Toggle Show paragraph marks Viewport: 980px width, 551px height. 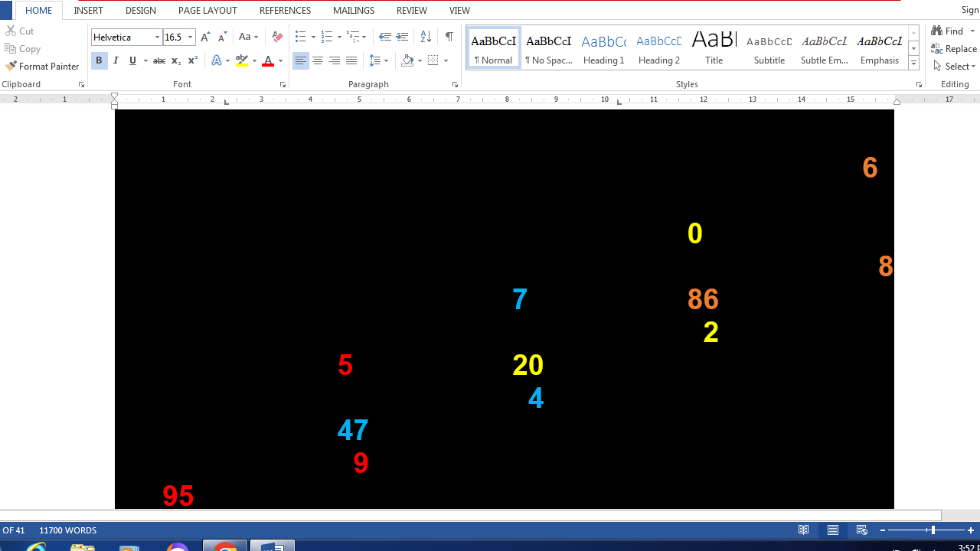pyautogui.click(x=449, y=37)
